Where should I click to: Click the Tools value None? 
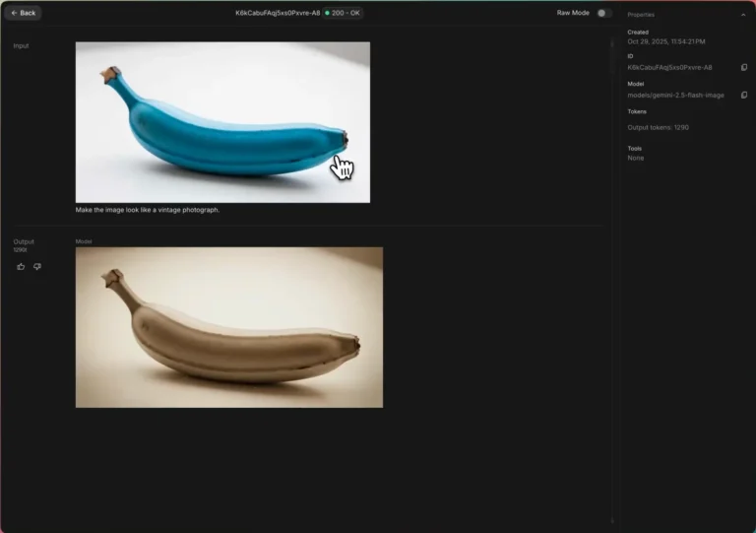coord(636,158)
